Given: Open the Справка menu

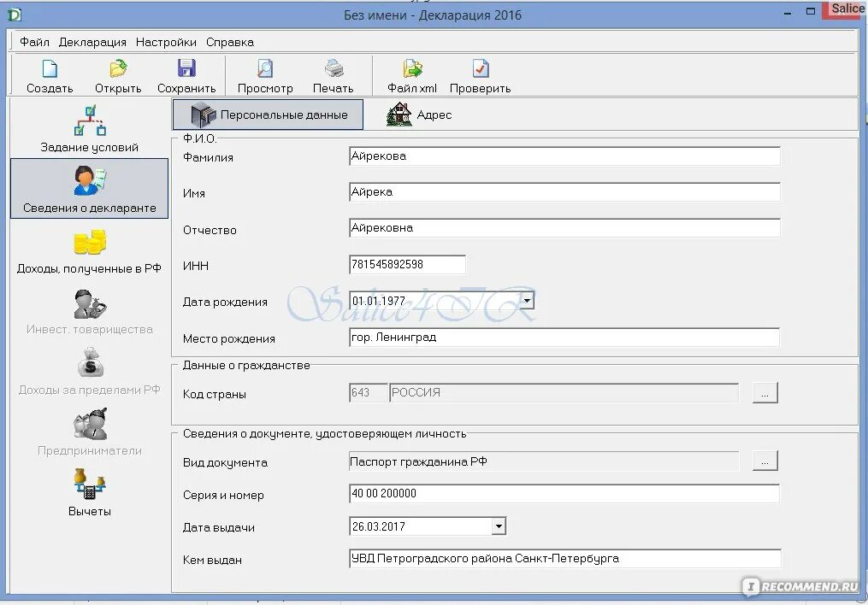Looking at the screenshot, I should [x=230, y=42].
